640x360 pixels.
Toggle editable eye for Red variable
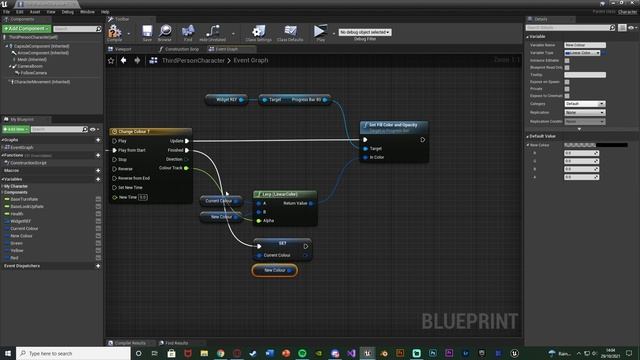coord(98,258)
